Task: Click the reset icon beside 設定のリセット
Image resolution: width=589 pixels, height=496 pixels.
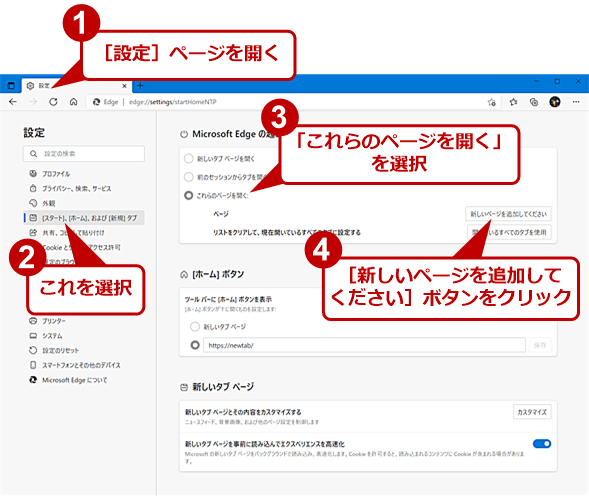Action: click(x=33, y=350)
